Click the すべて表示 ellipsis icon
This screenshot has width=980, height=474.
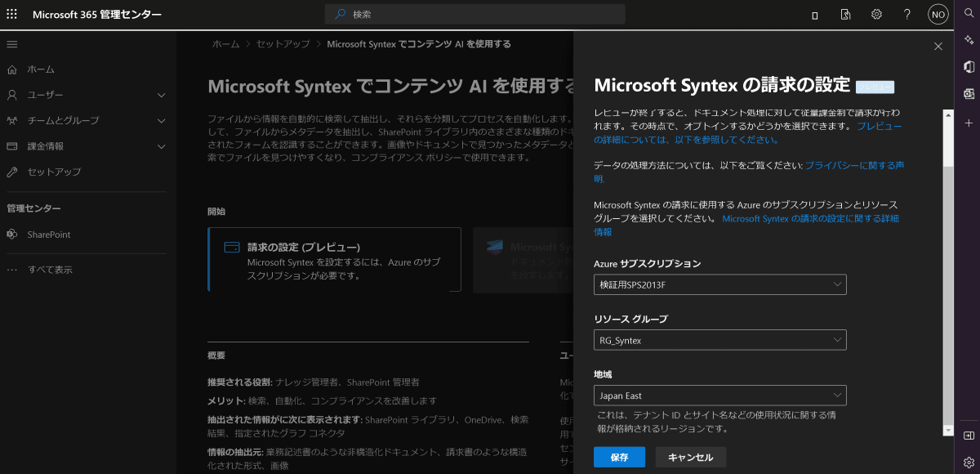12,270
